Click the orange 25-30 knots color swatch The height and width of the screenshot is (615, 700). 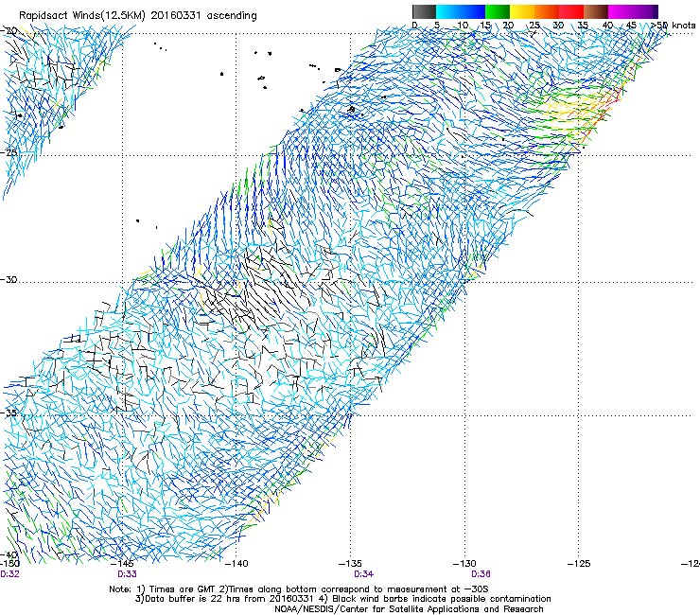[x=547, y=11]
